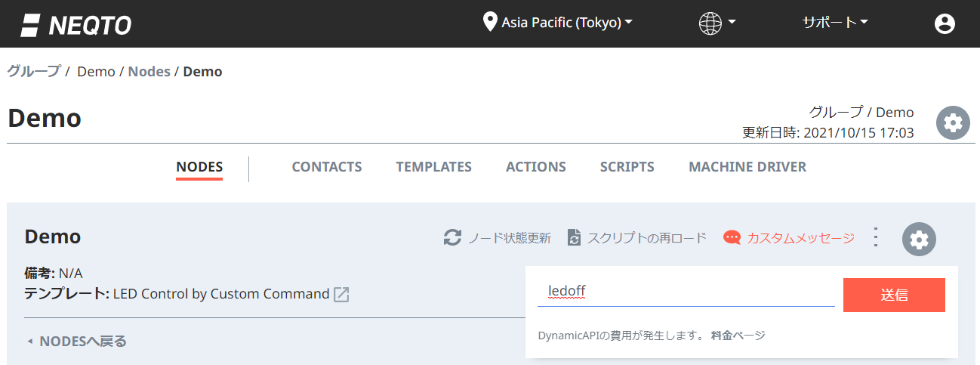Switch to the SCRIPTS tab

(627, 167)
